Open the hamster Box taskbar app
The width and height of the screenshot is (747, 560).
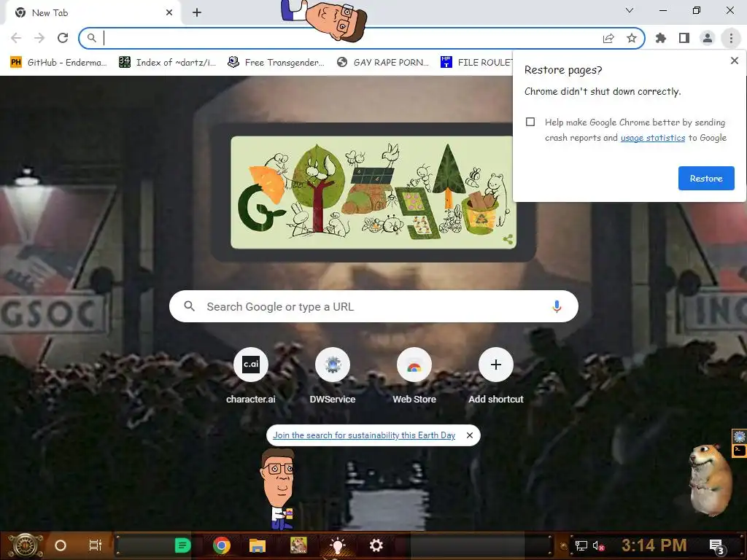point(298,545)
